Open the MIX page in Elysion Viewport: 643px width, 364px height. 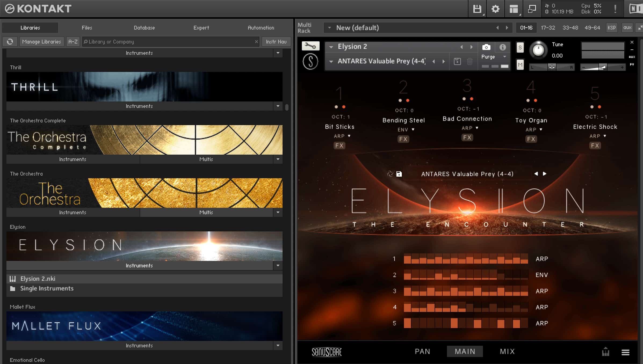pos(507,351)
